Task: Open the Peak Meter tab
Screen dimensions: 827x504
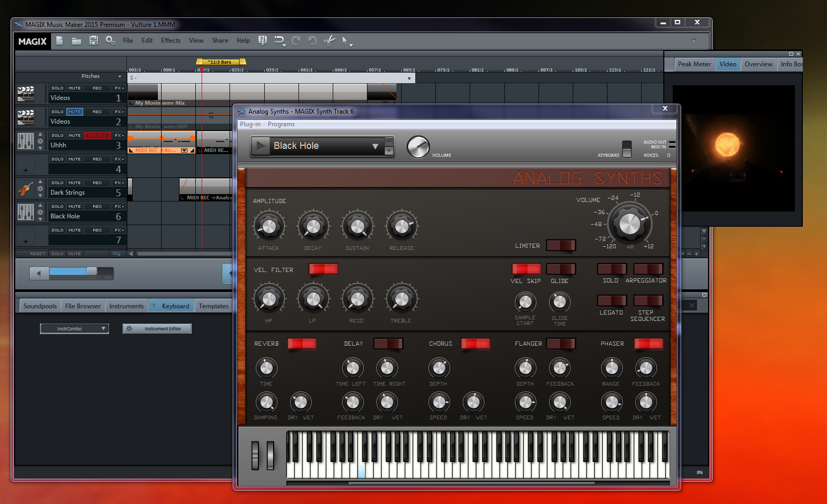Action: [x=694, y=64]
